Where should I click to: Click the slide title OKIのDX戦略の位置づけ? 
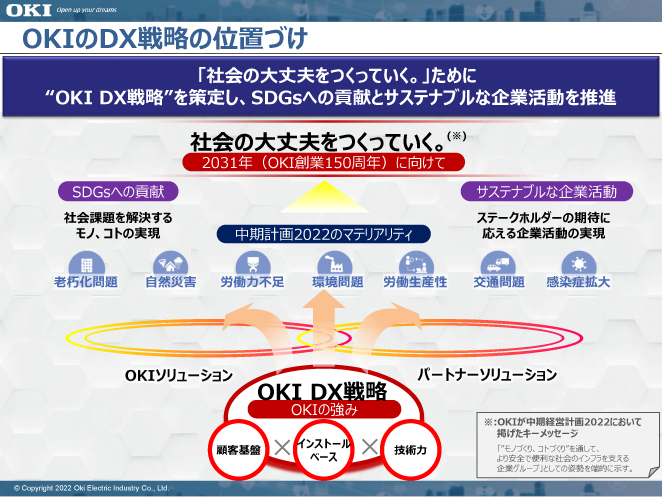pyautogui.click(x=165, y=38)
